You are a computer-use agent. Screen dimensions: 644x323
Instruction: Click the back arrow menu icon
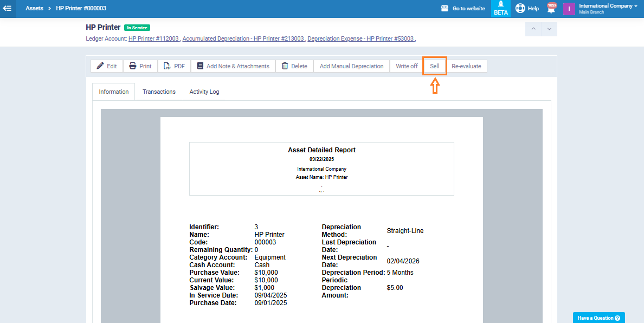8,8
